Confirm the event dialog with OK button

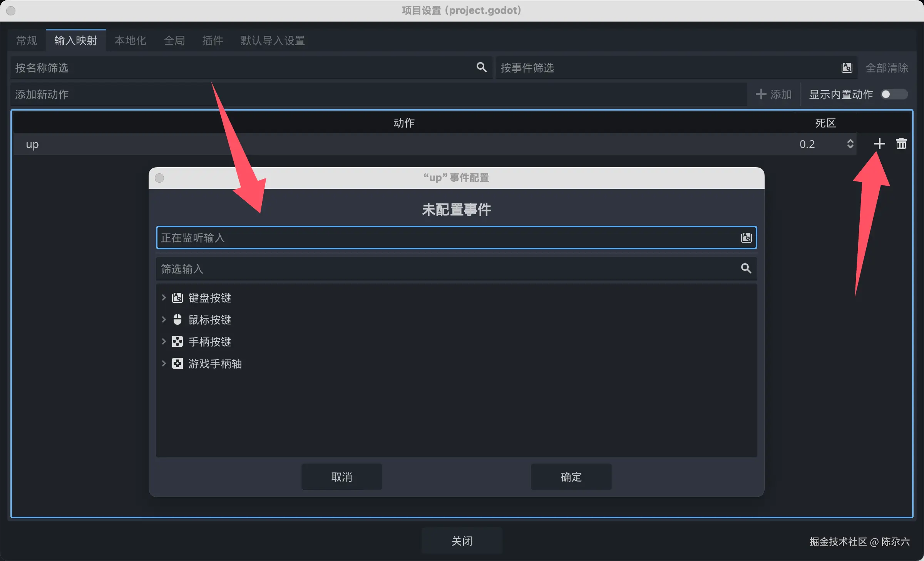coord(571,477)
